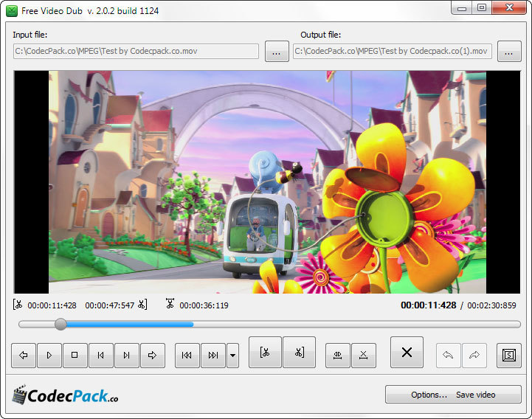Click the Output file path field
Screen dimensions: 532x419
393,51
